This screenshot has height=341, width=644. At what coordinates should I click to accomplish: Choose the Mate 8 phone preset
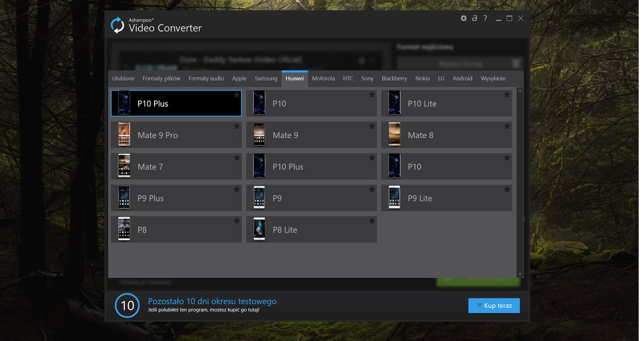click(x=447, y=135)
